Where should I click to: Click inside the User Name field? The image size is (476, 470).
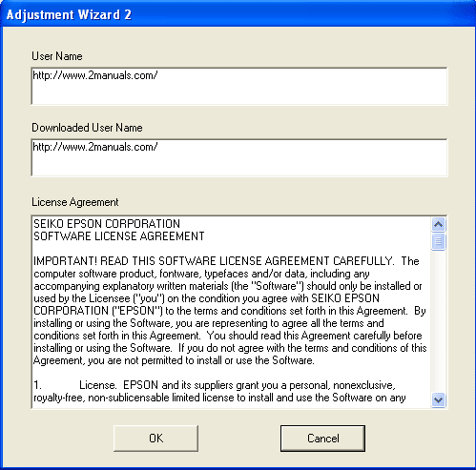point(239,86)
